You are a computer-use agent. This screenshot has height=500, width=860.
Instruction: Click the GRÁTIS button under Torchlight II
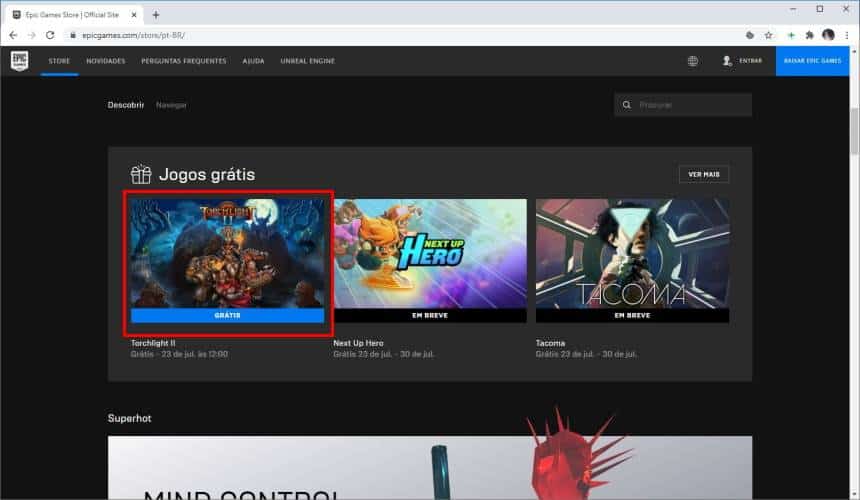[x=228, y=315]
